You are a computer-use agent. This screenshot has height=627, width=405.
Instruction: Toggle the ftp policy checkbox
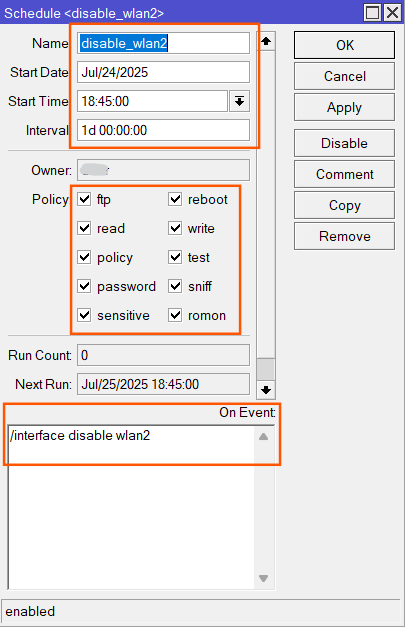(x=84, y=199)
